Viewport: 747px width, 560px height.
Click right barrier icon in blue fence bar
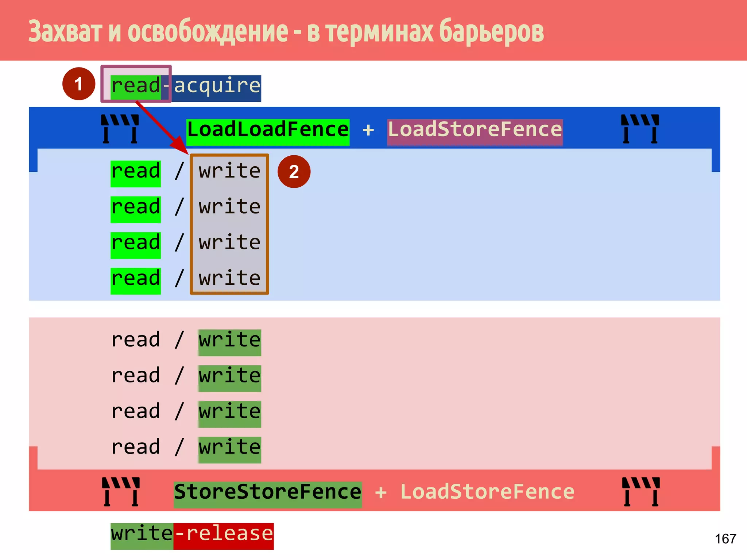coord(640,129)
